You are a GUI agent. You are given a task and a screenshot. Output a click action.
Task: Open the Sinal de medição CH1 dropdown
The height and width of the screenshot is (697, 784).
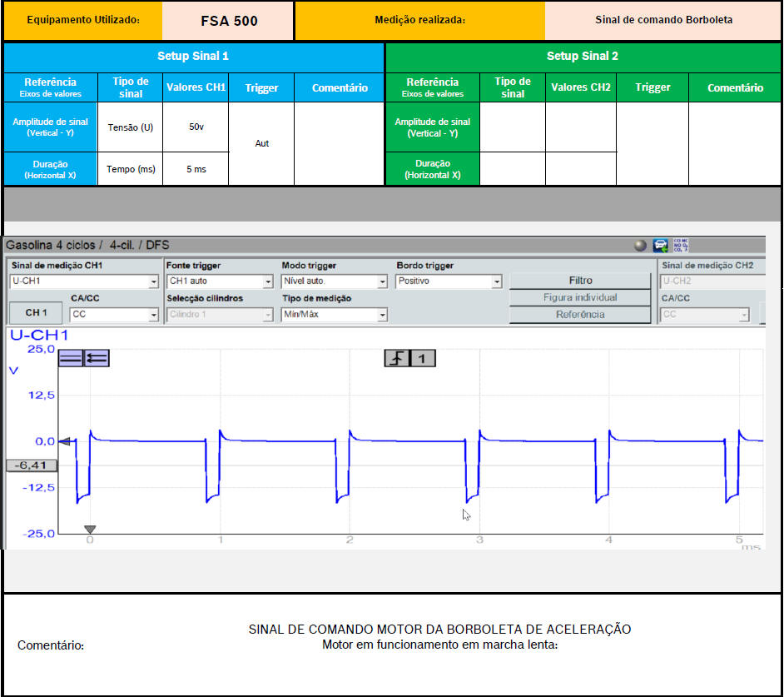click(153, 282)
